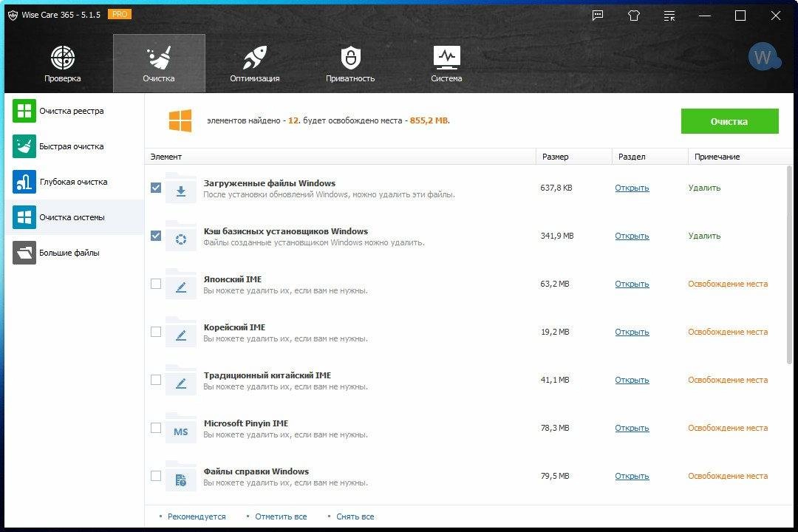Click the Отметить все link
This screenshot has width=798, height=532.
[x=281, y=516]
